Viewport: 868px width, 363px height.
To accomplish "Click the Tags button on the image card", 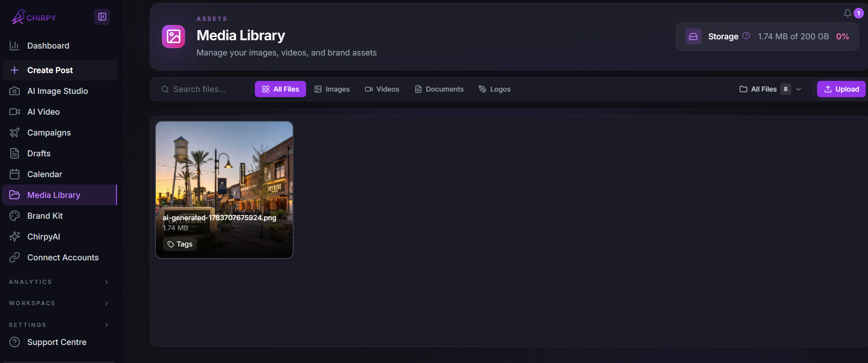I will pyautogui.click(x=180, y=244).
